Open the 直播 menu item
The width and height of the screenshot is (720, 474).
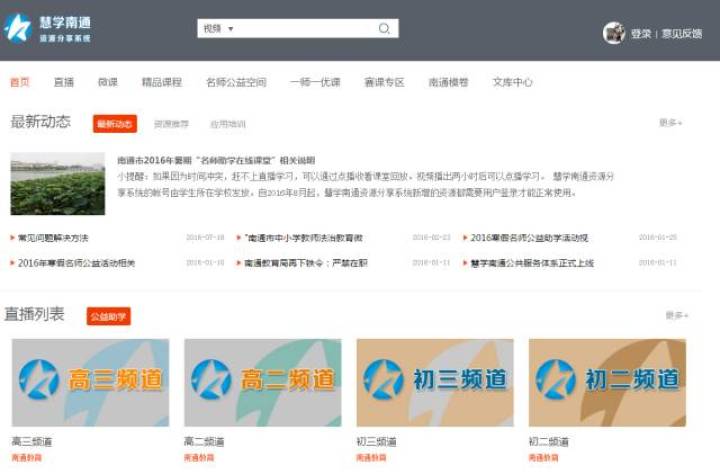coord(64,82)
